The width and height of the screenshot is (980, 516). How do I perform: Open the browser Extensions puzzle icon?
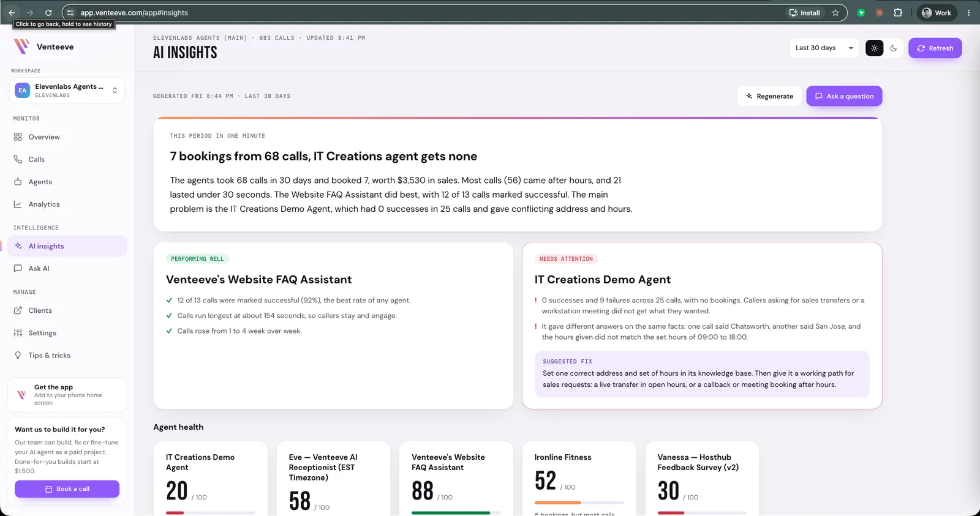click(x=898, y=12)
